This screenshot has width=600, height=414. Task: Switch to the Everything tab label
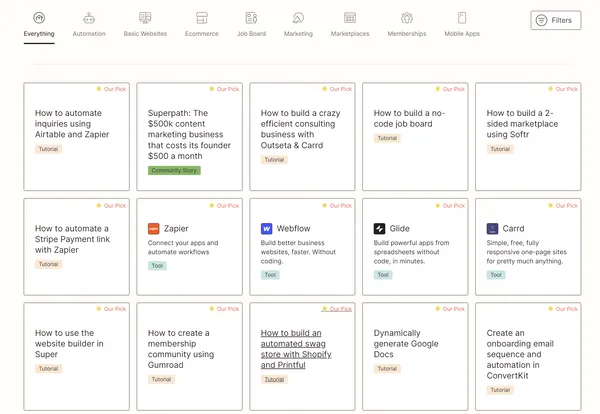coord(39,34)
